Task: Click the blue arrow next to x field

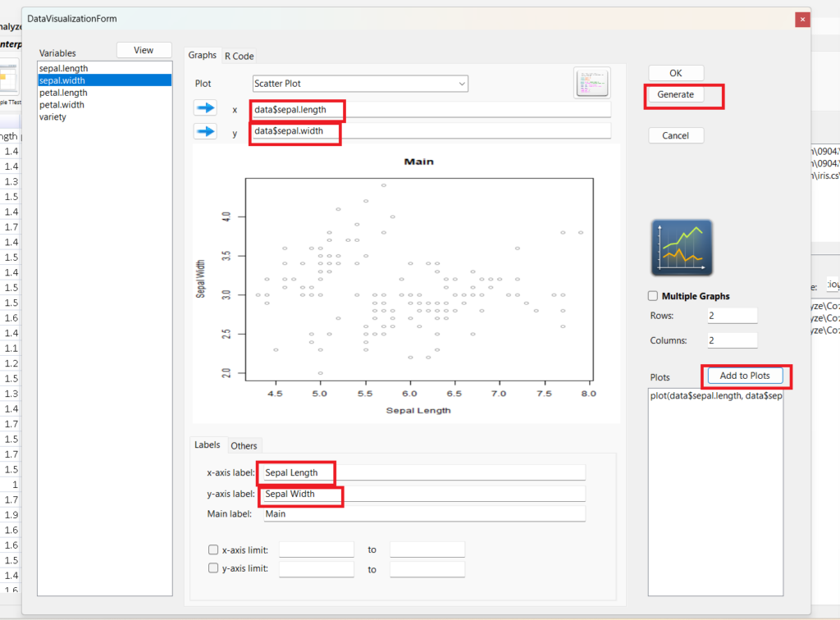Action: pos(205,108)
